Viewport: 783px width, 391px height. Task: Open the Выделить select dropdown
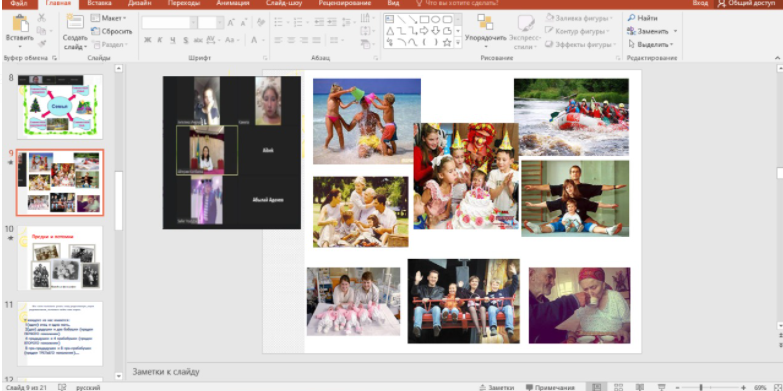651,44
